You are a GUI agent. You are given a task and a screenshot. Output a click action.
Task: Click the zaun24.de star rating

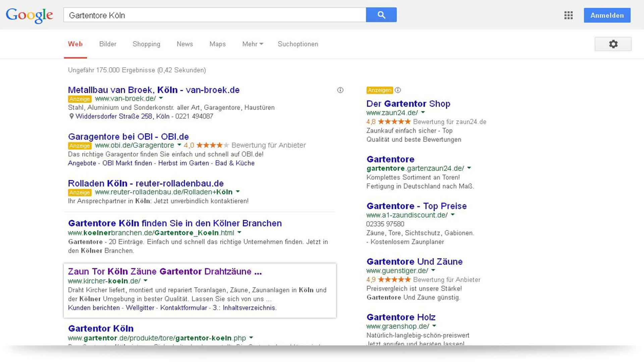pos(394,122)
